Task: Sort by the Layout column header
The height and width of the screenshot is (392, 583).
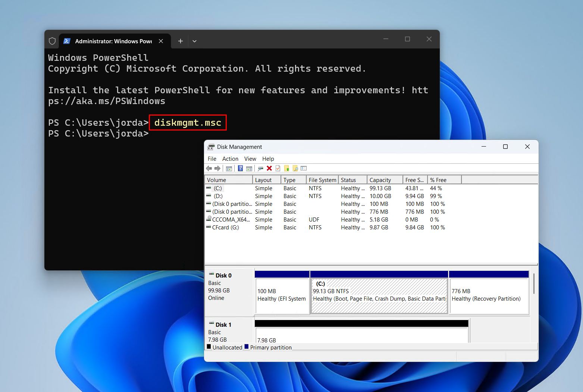Action: pyautogui.click(x=267, y=180)
